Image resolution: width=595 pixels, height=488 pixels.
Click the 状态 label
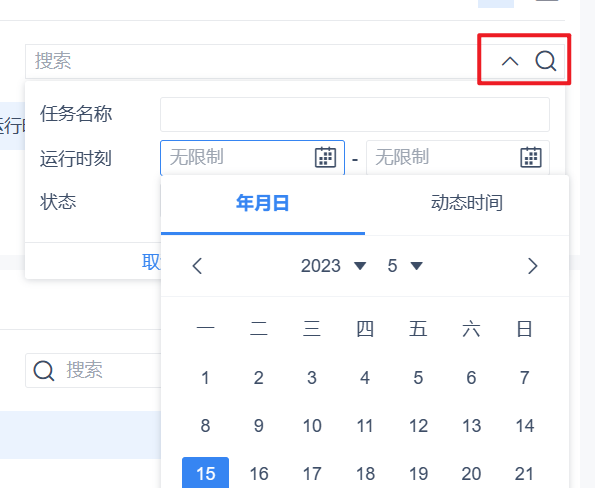click(58, 201)
